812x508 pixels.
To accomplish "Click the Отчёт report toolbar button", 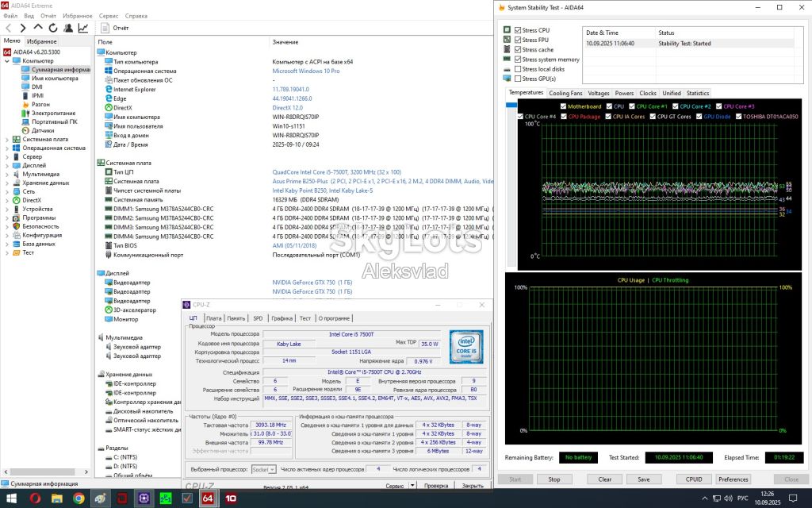I will coord(114,28).
